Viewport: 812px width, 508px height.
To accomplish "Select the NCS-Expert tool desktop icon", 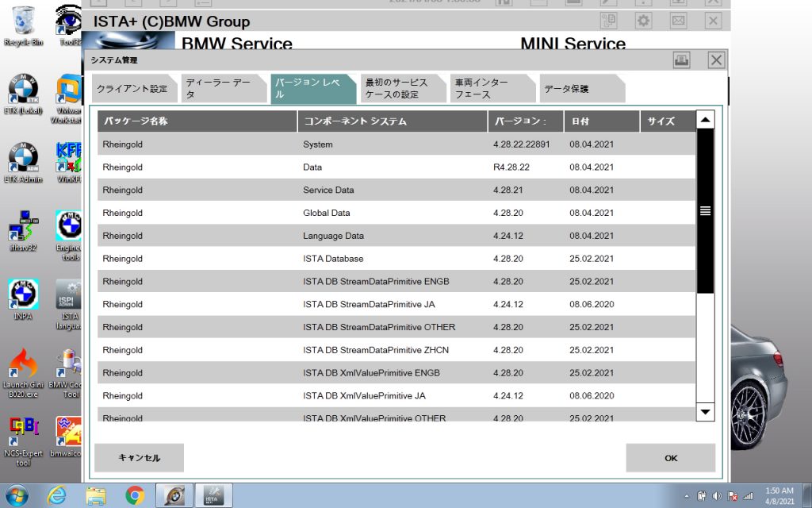I will [23, 441].
